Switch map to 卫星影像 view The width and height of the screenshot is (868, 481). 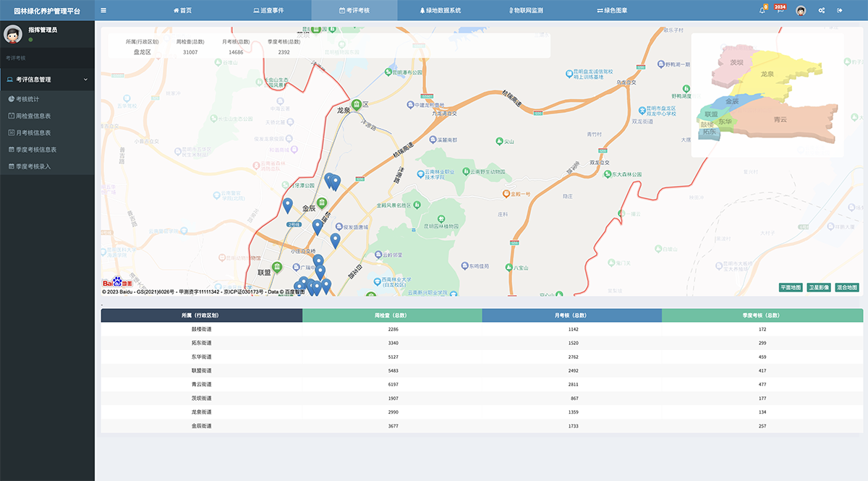(x=818, y=288)
